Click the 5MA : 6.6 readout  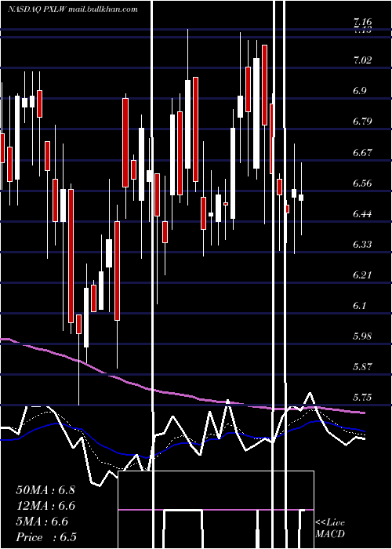42,522
